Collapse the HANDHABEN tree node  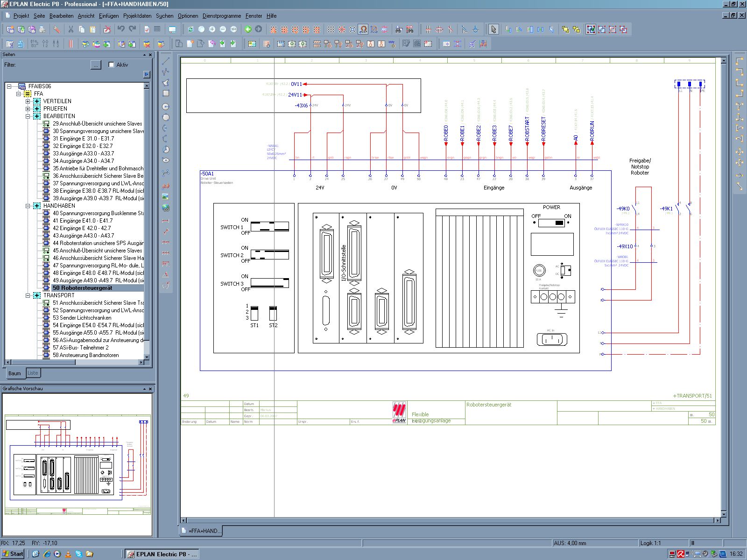[x=28, y=206]
